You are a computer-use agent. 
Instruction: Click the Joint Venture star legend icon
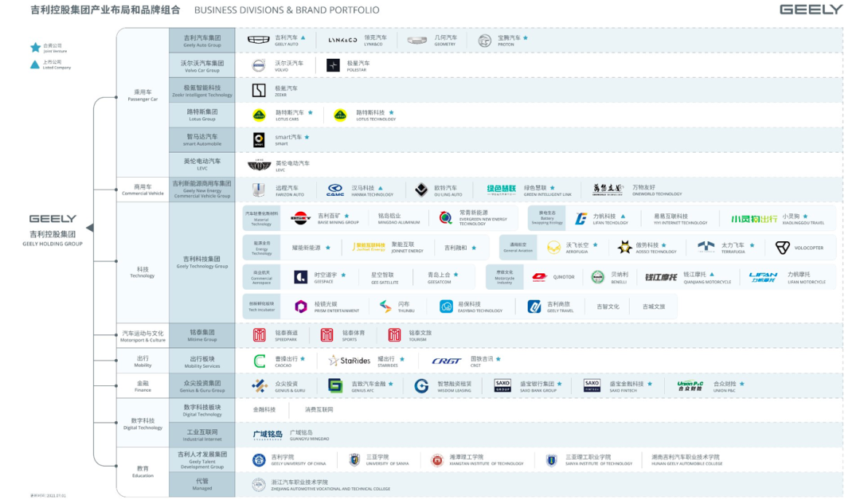pos(35,48)
